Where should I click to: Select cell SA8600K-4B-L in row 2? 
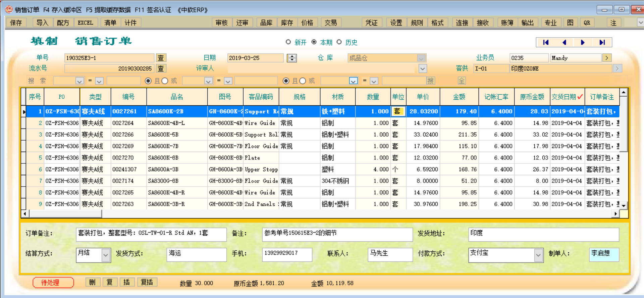pyautogui.click(x=177, y=123)
